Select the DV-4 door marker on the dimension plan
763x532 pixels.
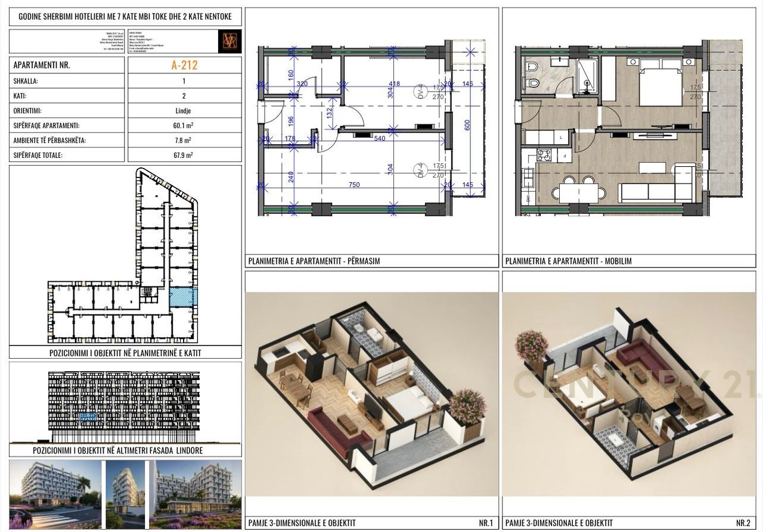pyautogui.click(x=420, y=92)
